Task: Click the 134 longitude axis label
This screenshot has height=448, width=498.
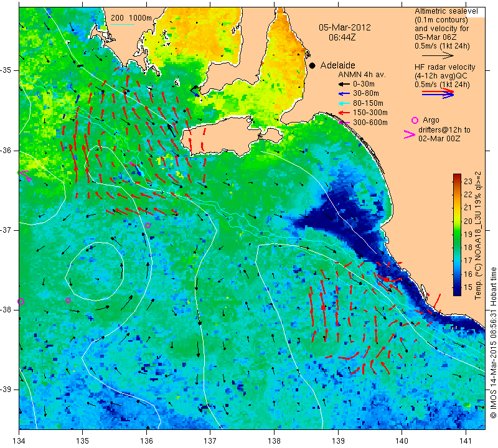Action: (x=19, y=441)
